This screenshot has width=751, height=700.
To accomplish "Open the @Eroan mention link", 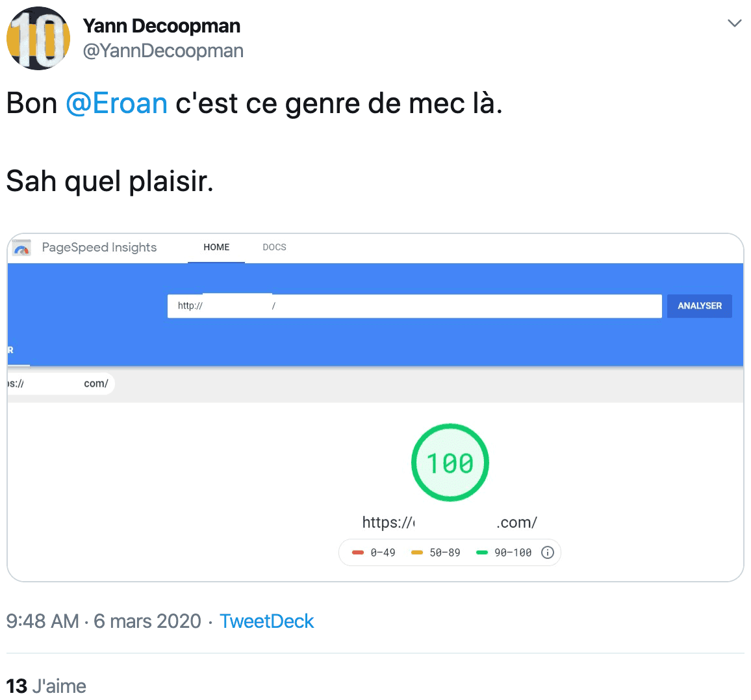I will coord(116,103).
